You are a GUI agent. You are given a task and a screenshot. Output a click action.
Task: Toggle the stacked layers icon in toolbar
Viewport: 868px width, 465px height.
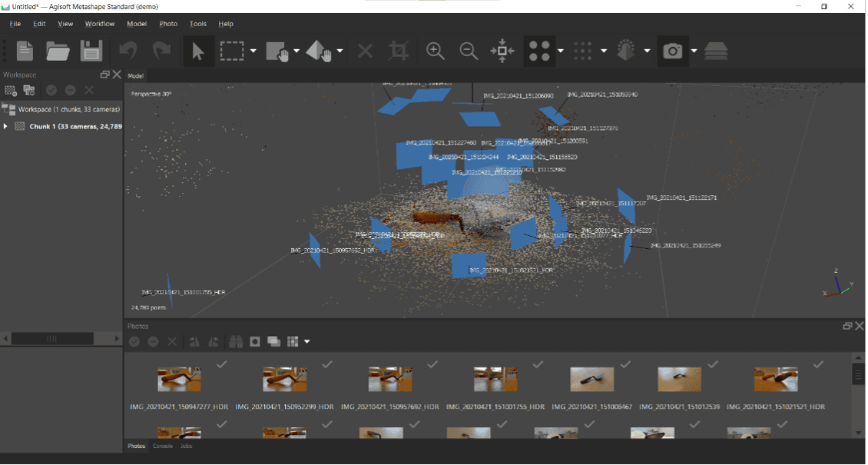click(x=716, y=51)
